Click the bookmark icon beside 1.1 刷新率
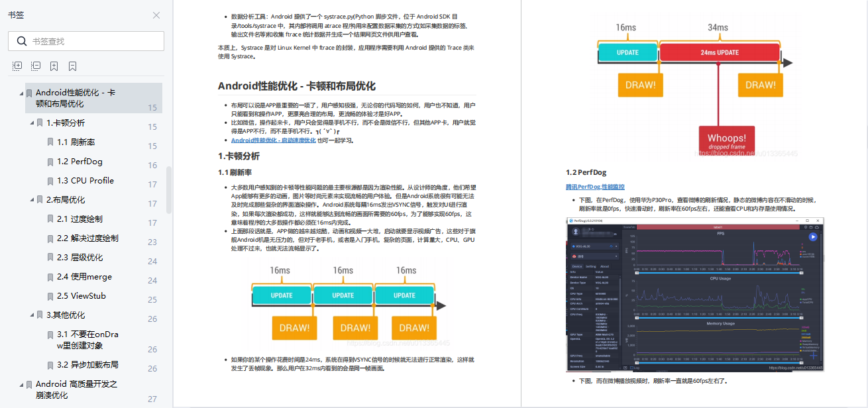 [50, 142]
